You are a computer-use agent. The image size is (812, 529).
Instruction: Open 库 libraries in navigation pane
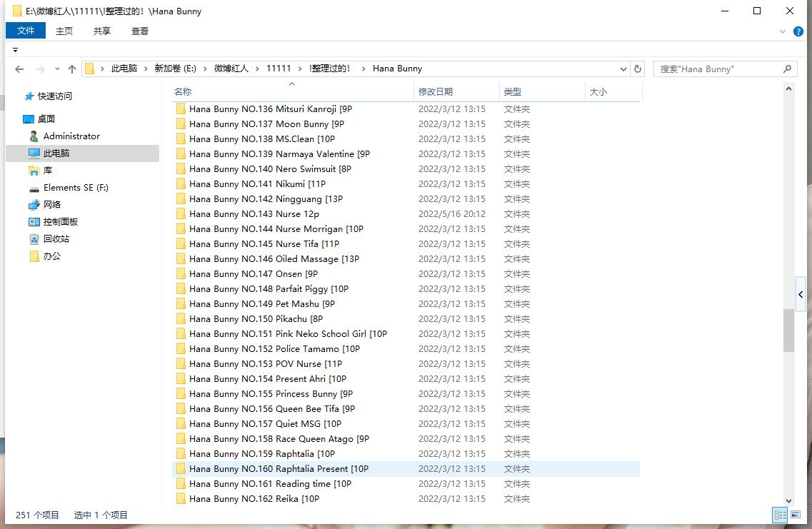click(x=41, y=171)
